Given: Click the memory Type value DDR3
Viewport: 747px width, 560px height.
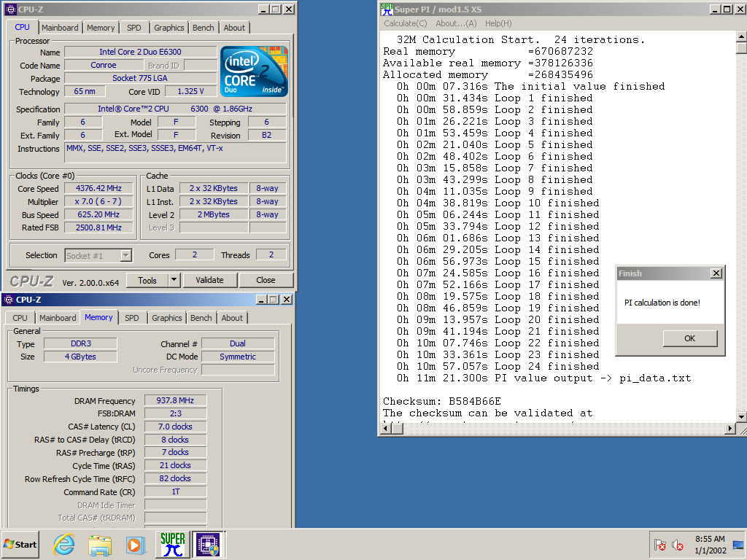Looking at the screenshot, I should pyautogui.click(x=80, y=344).
